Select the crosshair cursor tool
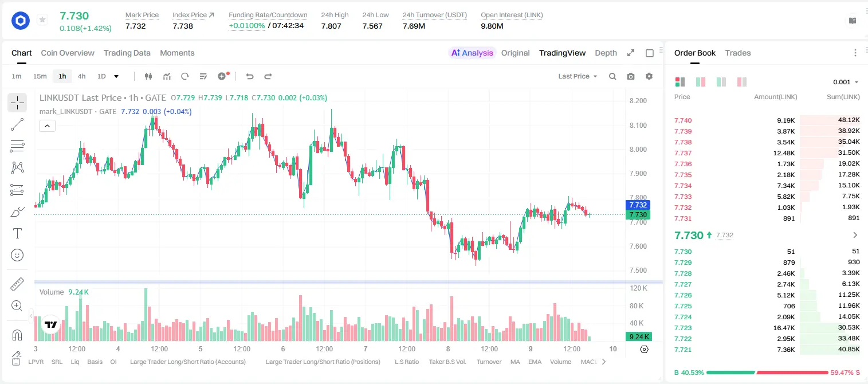The height and width of the screenshot is (384, 868). coord(17,103)
